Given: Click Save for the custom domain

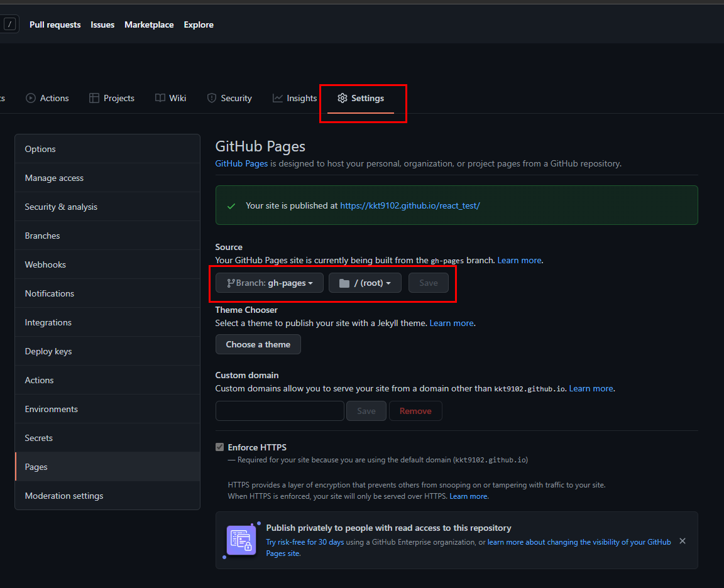Looking at the screenshot, I should [366, 411].
